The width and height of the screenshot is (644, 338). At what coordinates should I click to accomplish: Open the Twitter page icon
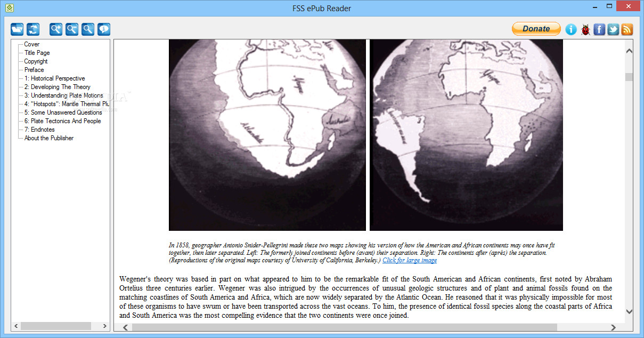pos(613,29)
